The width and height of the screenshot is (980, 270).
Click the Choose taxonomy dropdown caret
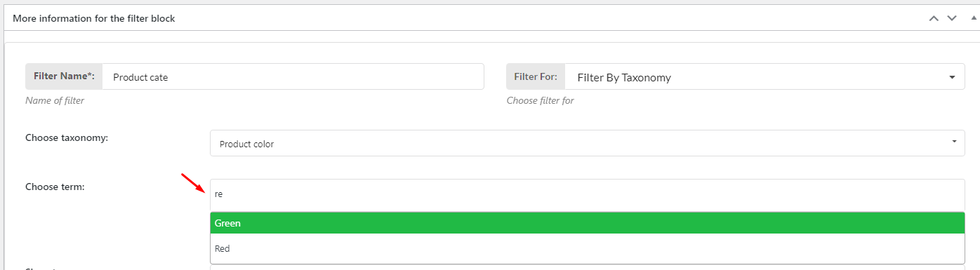[x=954, y=143]
